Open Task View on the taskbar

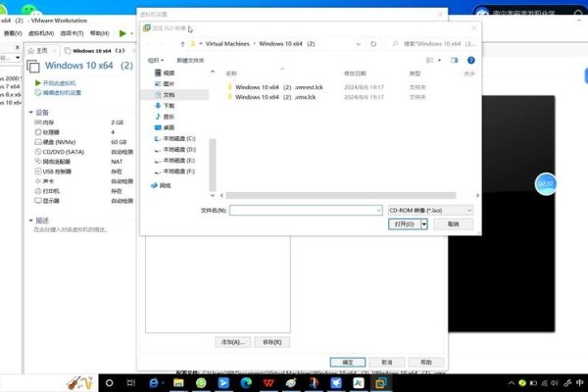coord(131,383)
